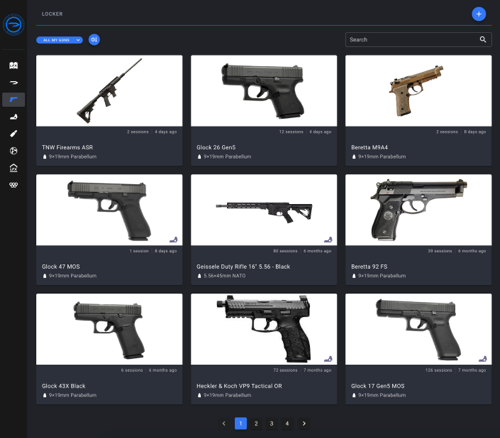Go to page 4
This screenshot has width=500, height=438.
pos(287,423)
